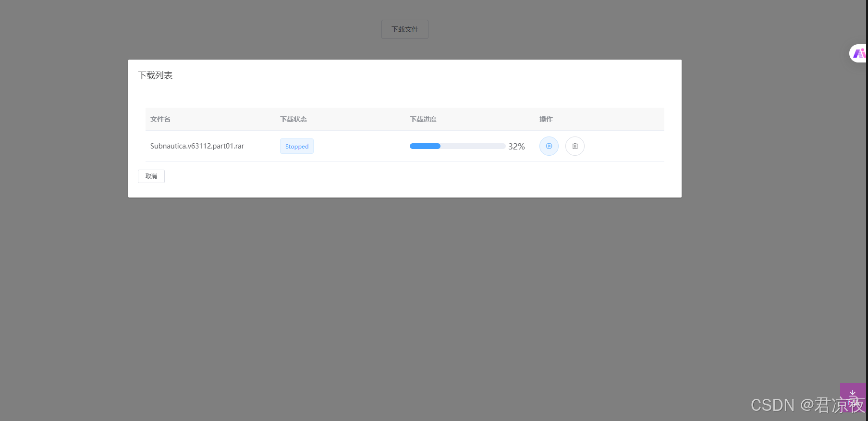The width and height of the screenshot is (868, 421).
Task: Open the AI assistant floating icon
Action: 858,53
